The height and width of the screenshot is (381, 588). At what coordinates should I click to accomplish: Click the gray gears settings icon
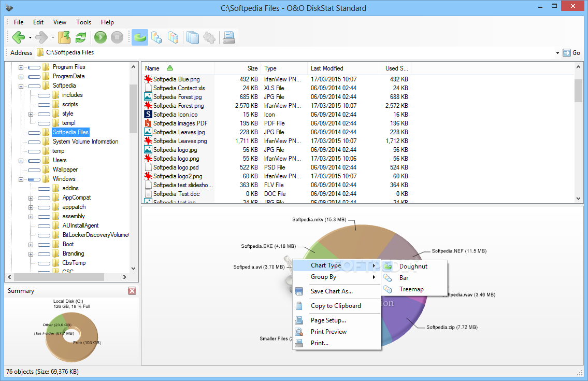click(209, 37)
